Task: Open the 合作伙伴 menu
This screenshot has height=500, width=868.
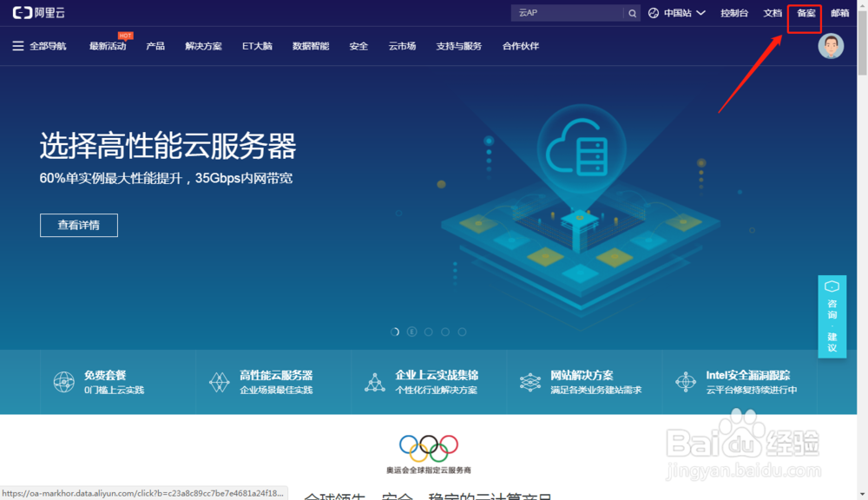Action: (520, 46)
